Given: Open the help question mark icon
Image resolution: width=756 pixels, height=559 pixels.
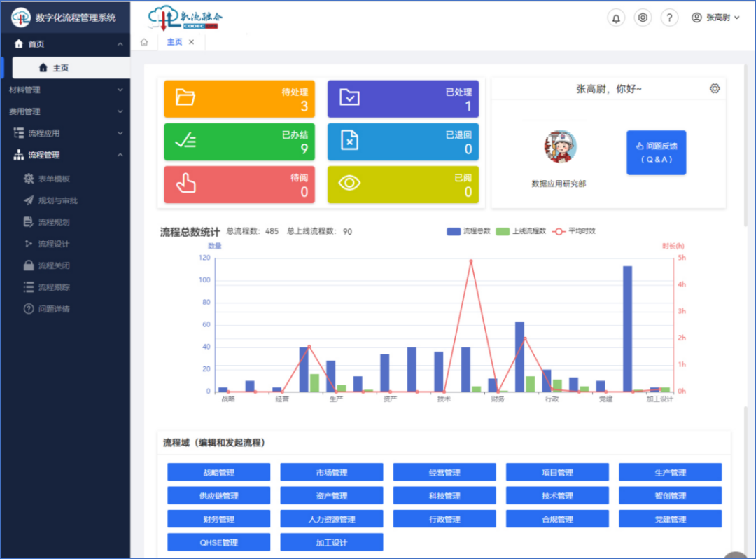Looking at the screenshot, I should coord(669,18).
